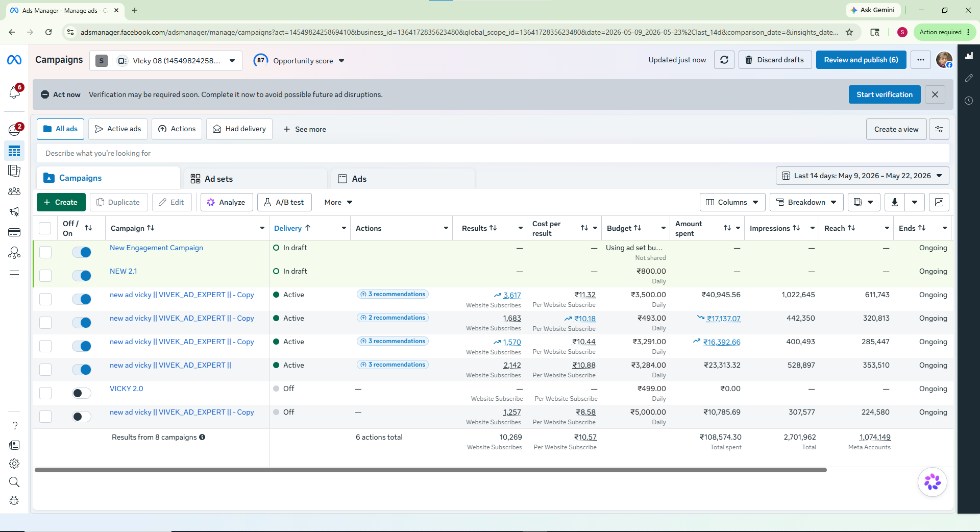Open the notifications bell icon

(x=14, y=92)
